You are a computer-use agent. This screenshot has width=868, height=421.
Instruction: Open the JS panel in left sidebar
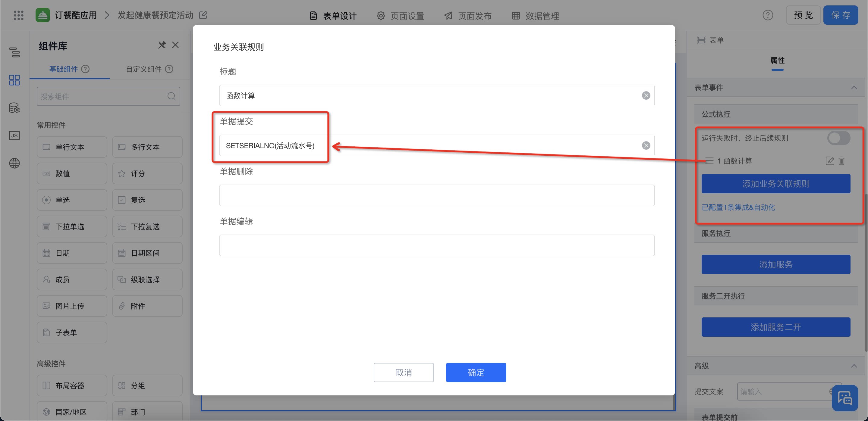[14, 136]
